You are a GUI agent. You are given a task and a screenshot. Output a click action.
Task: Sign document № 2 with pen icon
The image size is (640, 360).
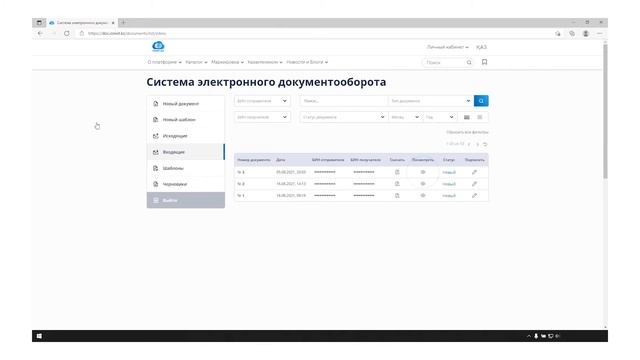[474, 184]
